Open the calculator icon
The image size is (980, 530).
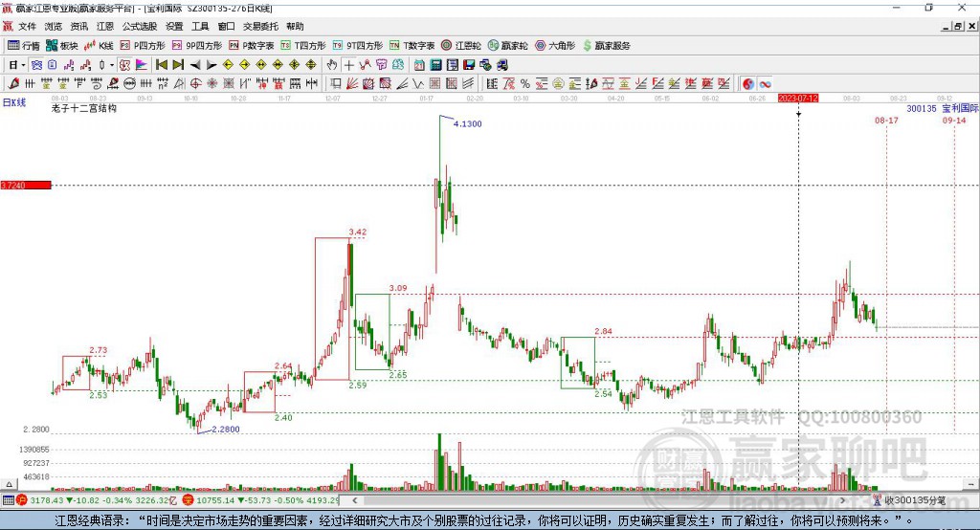(x=435, y=65)
